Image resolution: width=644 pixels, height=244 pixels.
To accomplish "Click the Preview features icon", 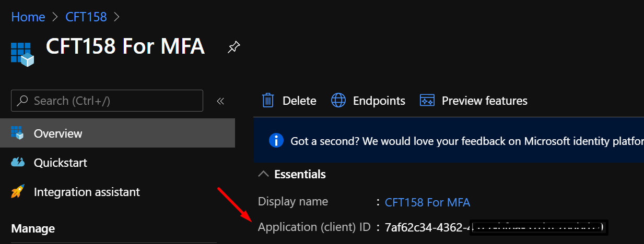I will pos(427,101).
